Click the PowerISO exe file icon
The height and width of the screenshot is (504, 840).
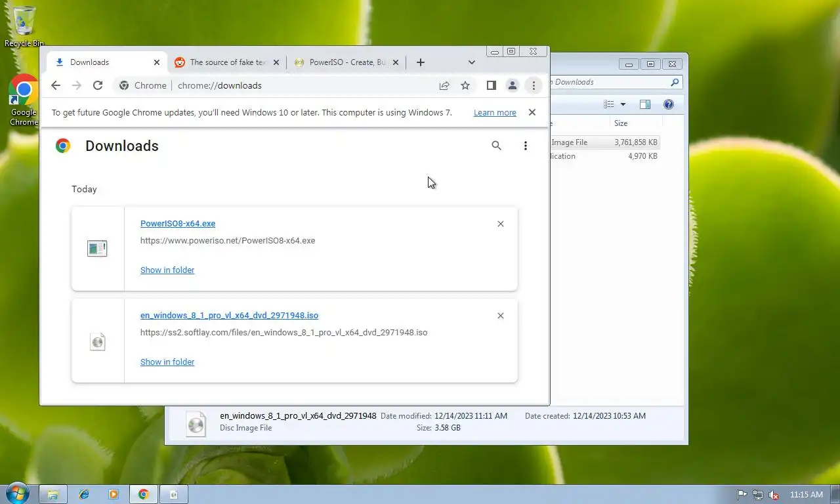point(97,249)
